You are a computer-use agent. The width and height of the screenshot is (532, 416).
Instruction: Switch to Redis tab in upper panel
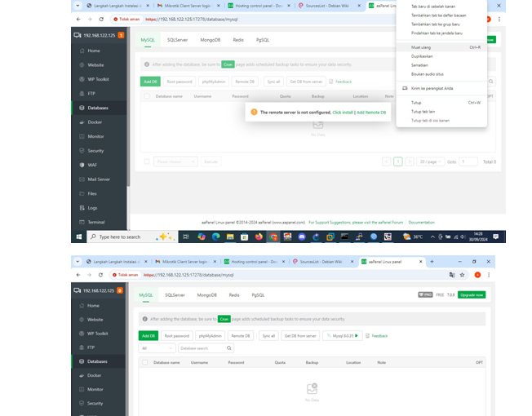click(x=238, y=40)
